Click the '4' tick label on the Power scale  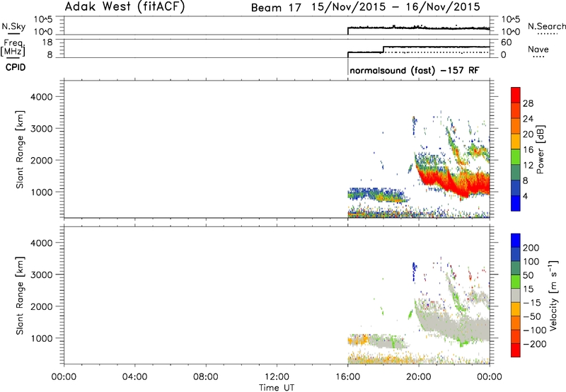click(x=526, y=196)
